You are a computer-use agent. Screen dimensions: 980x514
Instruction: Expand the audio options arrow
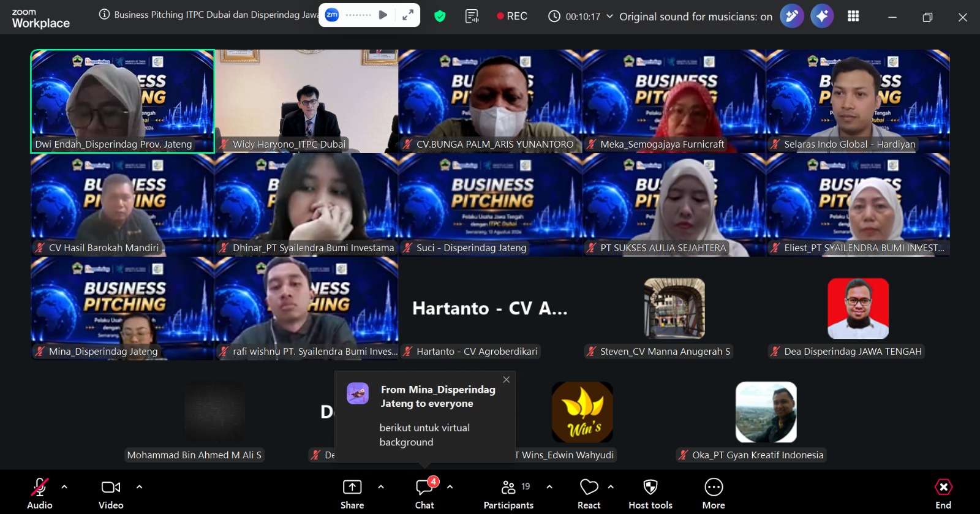(64, 487)
